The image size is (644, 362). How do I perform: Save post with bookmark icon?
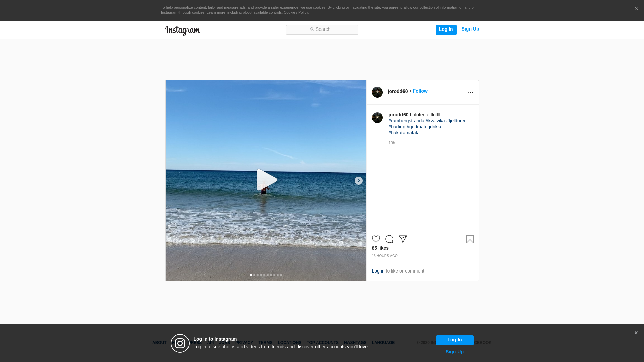[x=470, y=239]
